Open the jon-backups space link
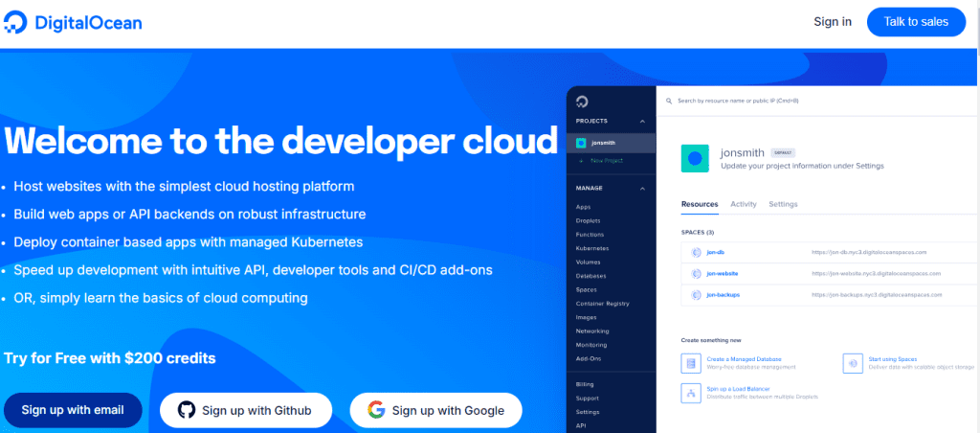980x433 pixels. 724,294
